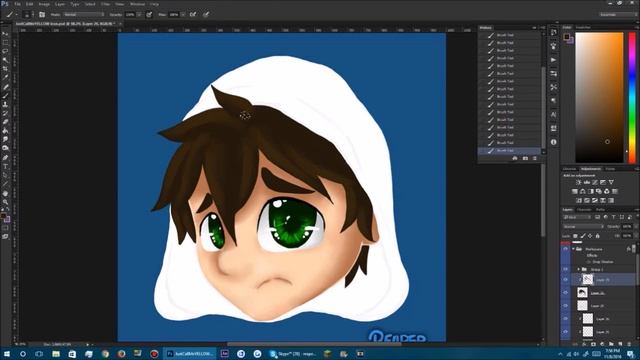Toggle lock image pixels

[583, 236]
